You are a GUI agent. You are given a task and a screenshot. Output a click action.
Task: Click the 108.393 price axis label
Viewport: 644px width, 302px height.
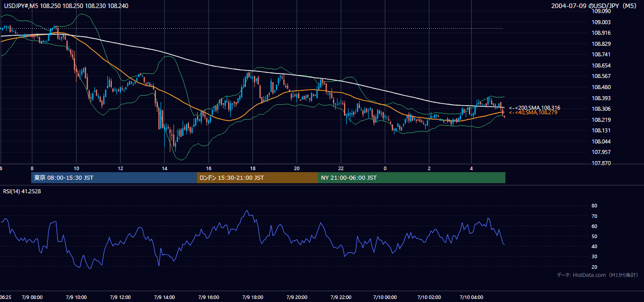click(x=601, y=98)
